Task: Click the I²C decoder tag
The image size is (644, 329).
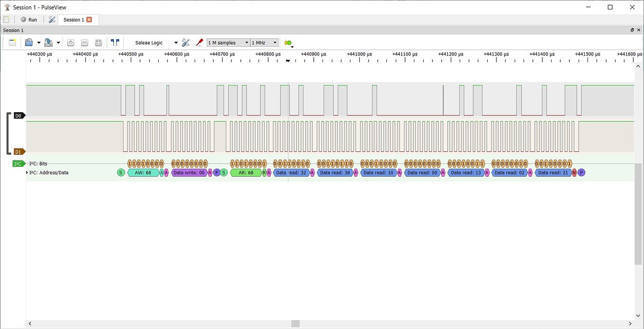Action: pyautogui.click(x=18, y=163)
